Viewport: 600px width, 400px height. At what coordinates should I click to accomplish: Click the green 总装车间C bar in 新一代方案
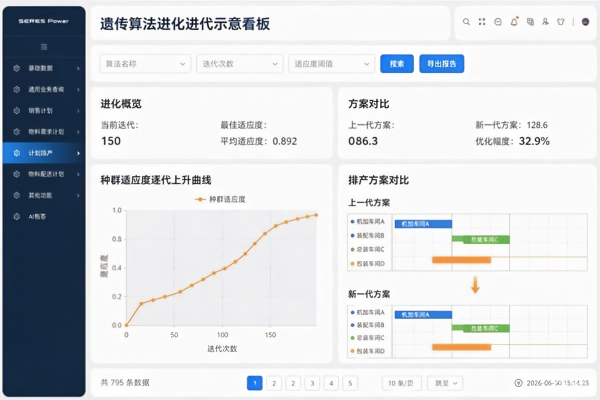pyautogui.click(x=481, y=328)
